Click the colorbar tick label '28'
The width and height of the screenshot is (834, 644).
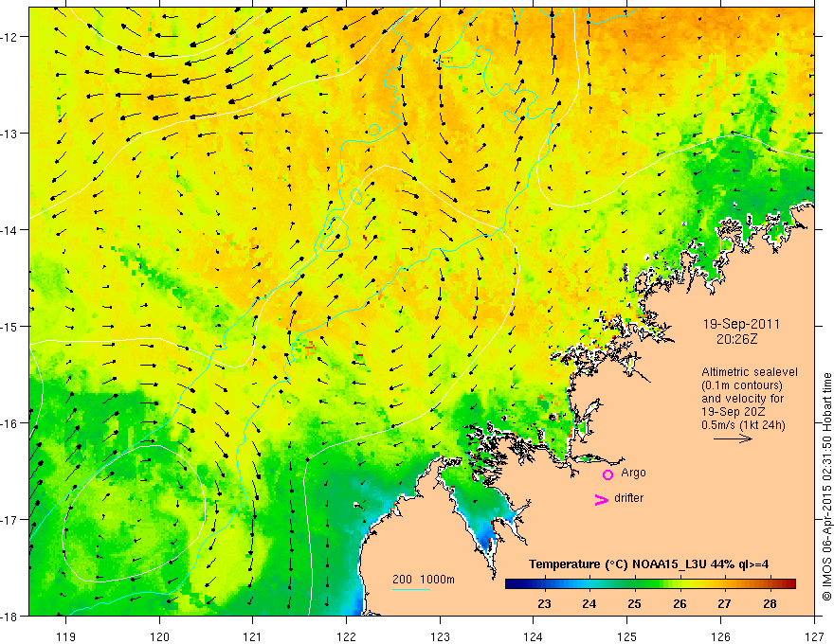[770, 604]
